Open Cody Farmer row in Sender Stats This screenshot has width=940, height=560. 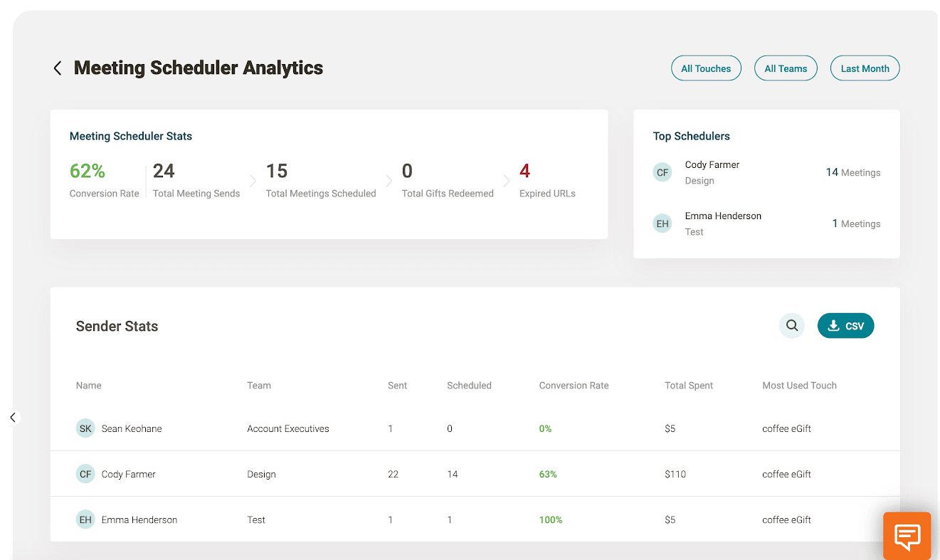475,474
